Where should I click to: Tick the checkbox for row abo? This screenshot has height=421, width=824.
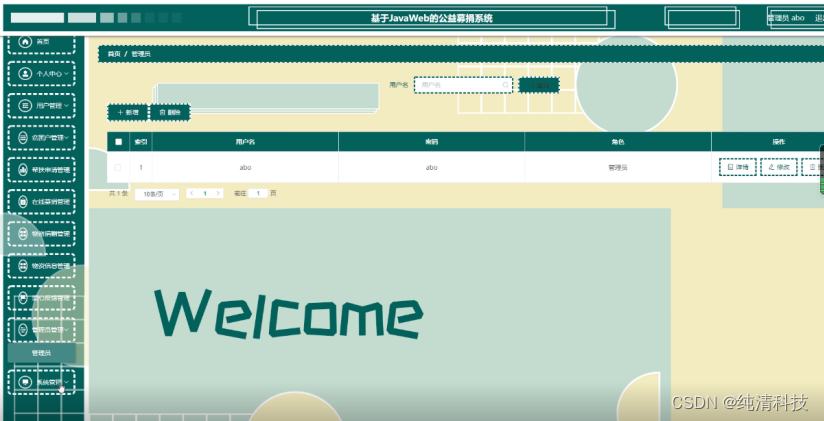tap(118, 168)
